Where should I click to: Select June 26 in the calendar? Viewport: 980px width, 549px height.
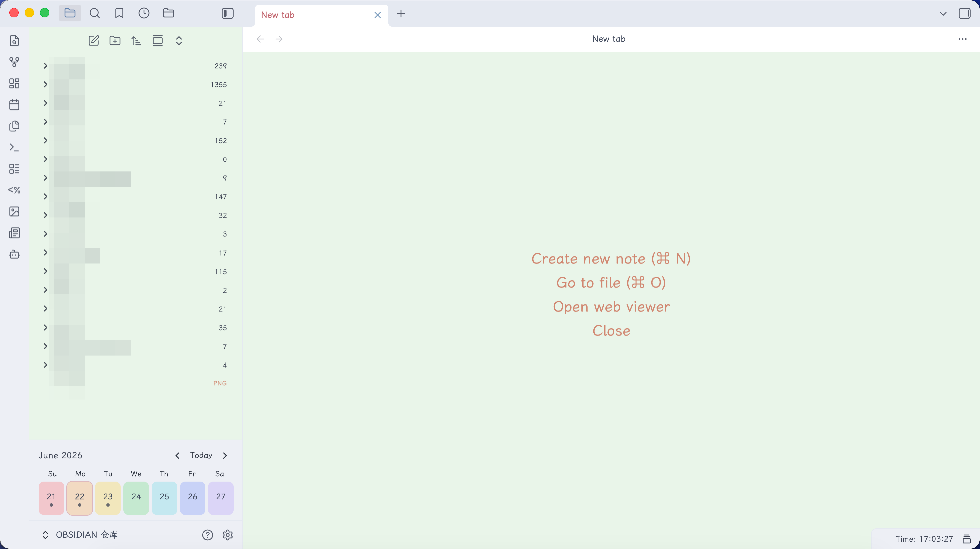(193, 498)
